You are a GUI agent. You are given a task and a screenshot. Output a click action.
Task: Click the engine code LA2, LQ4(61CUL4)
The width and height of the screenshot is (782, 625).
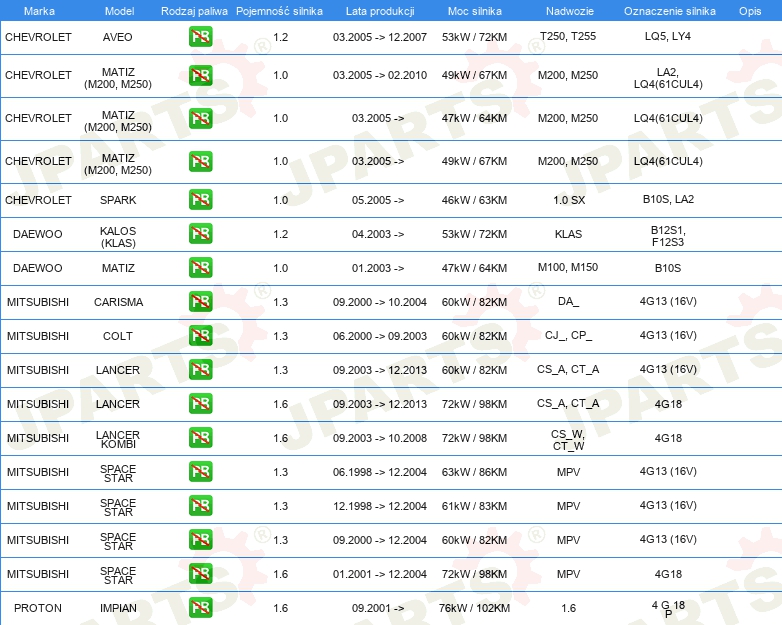coord(668,78)
